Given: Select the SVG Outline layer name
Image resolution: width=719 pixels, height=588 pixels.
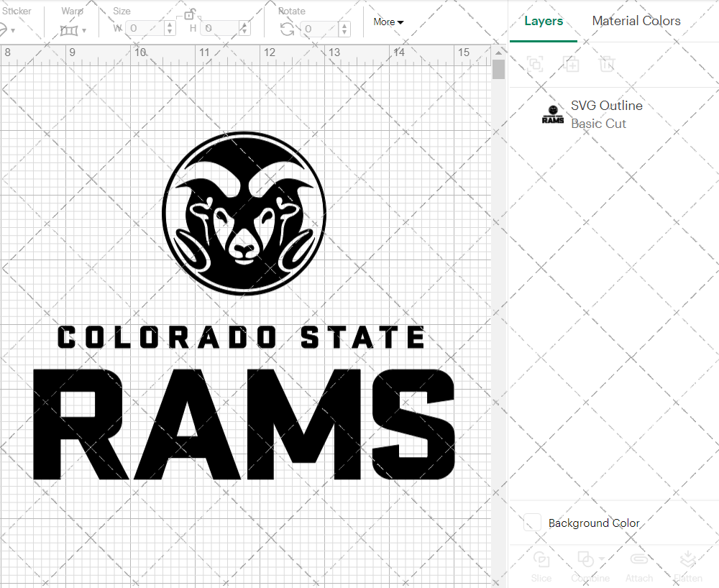Looking at the screenshot, I should [x=606, y=106].
